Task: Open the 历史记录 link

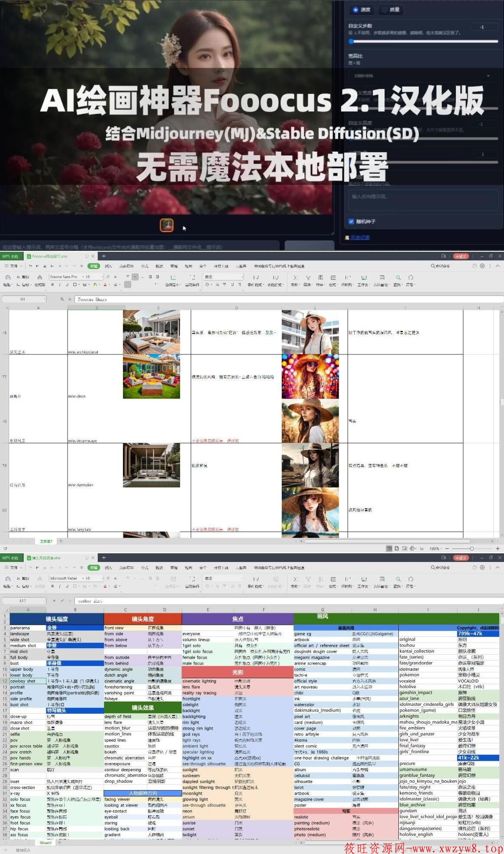Action: (360, 237)
